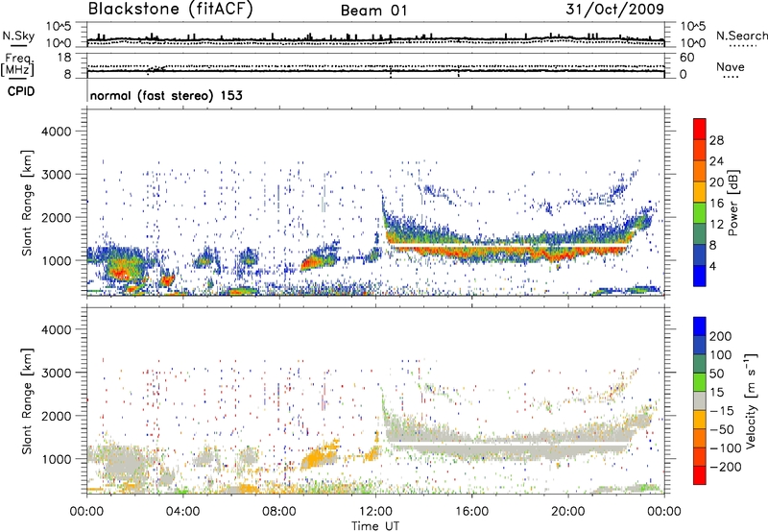The height and width of the screenshot is (532, 768).
Task: Click Velocity scale value '200'
Action: click(721, 336)
